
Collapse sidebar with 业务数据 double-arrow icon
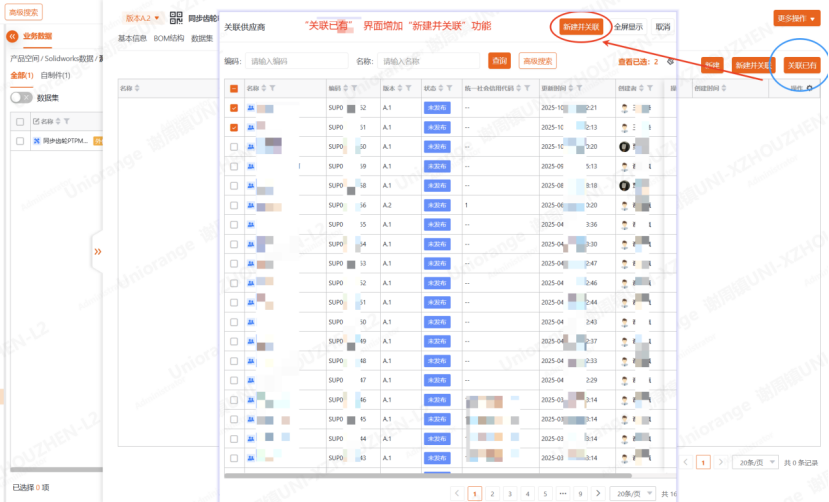point(13,36)
